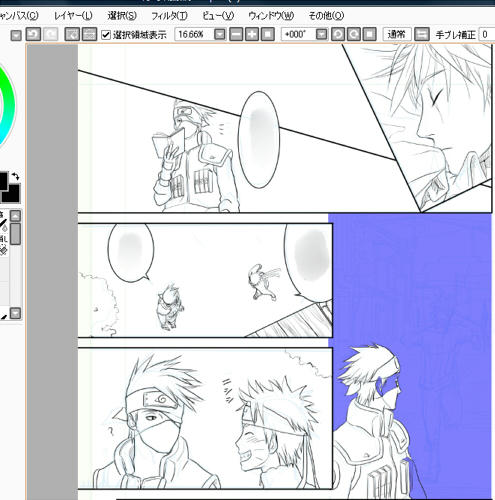
Task: Click the tool panel scroll-down arrow
Action: (15, 313)
